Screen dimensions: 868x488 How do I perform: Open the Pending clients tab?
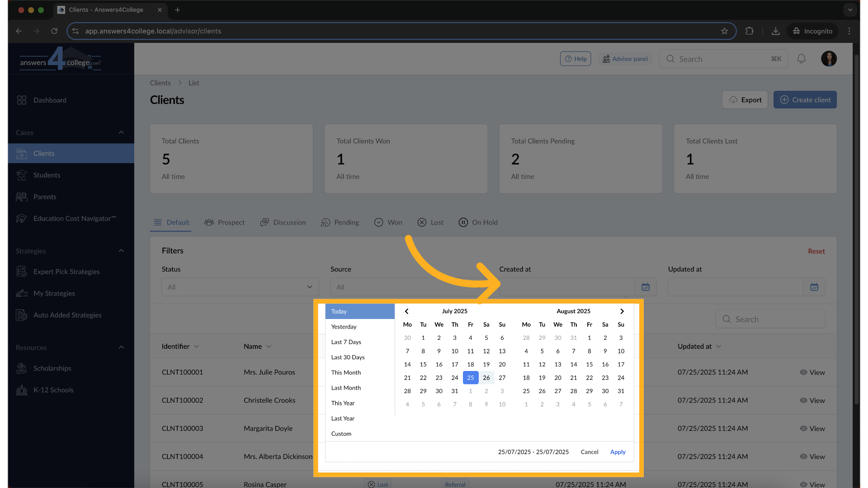point(340,222)
